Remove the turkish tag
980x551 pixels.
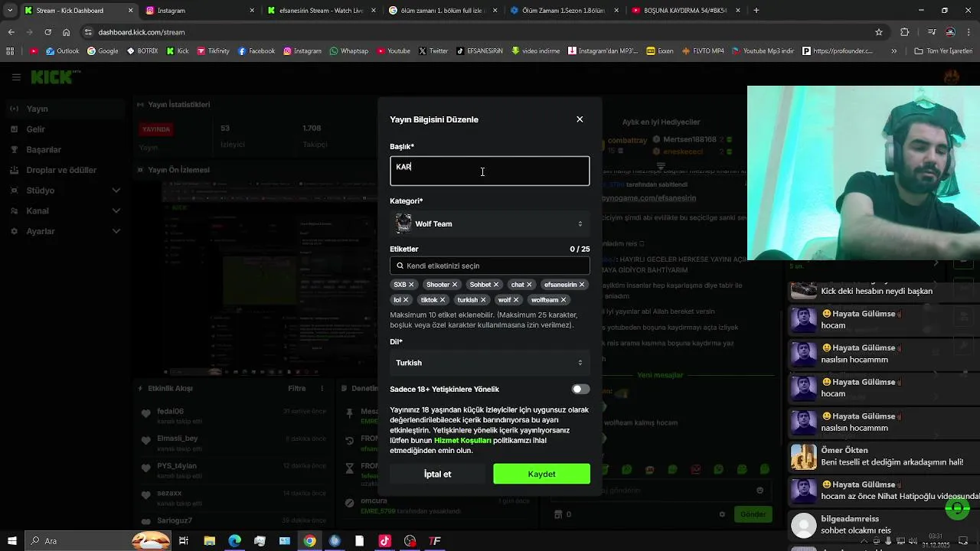coord(483,300)
